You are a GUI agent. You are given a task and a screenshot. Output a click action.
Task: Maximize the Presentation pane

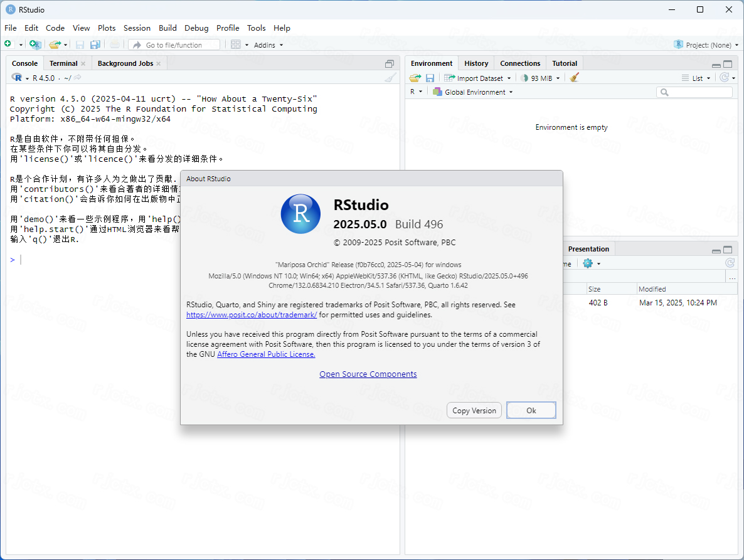tap(728, 250)
